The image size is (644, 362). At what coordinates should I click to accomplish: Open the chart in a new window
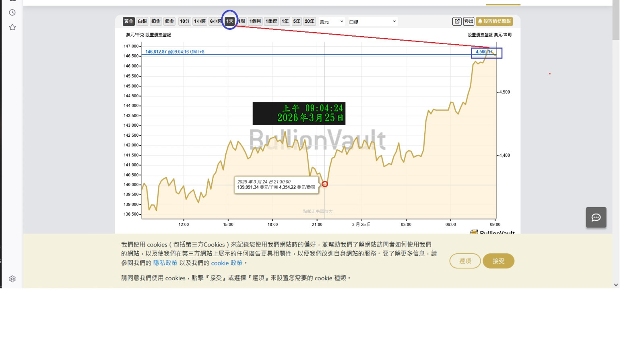pos(457,21)
